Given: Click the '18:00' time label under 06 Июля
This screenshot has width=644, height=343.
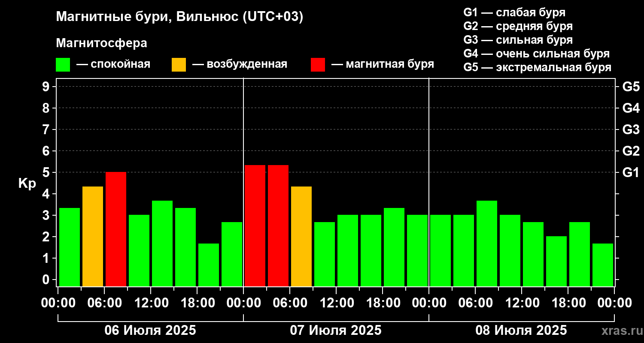Looking at the screenshot, I should 198,303.
